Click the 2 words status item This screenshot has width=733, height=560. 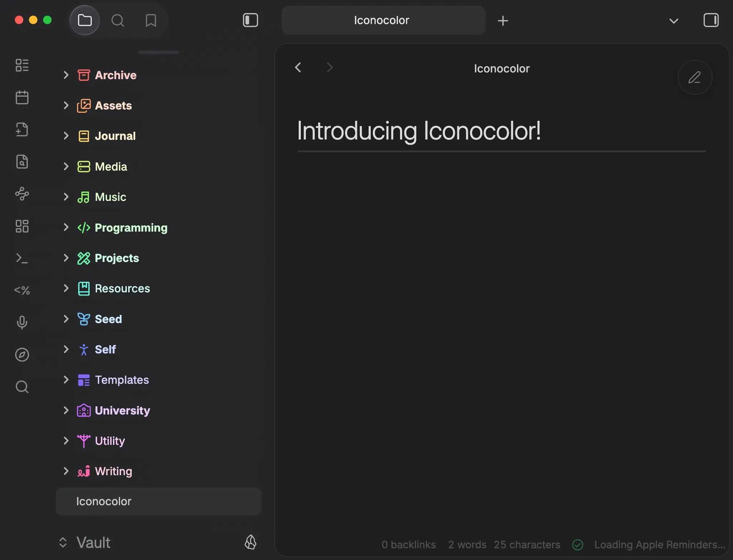(x=467, y=545)
